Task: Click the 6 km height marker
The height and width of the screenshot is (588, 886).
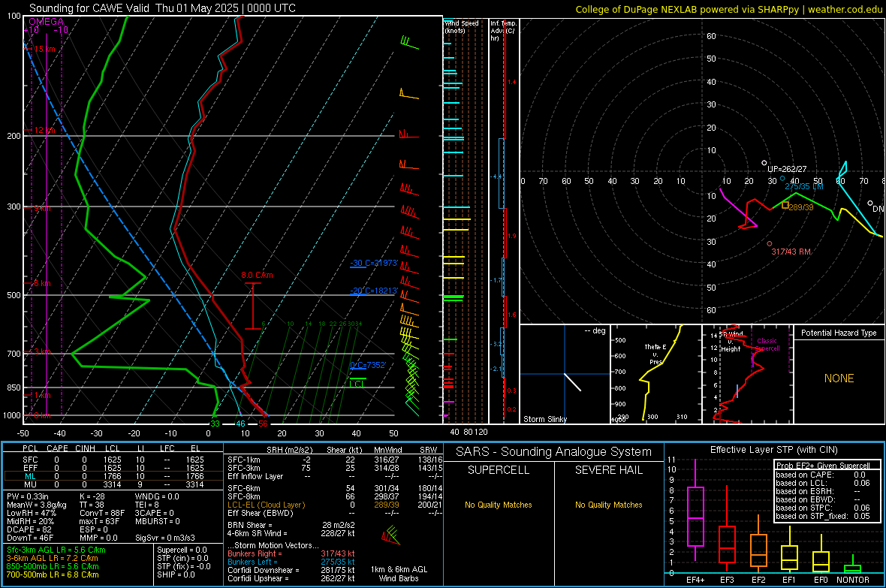Action: click(x=42, y=283)
